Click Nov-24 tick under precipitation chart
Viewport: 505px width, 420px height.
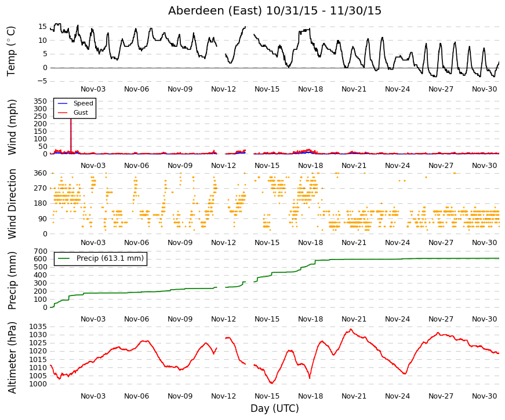click(x=397, y=319)
